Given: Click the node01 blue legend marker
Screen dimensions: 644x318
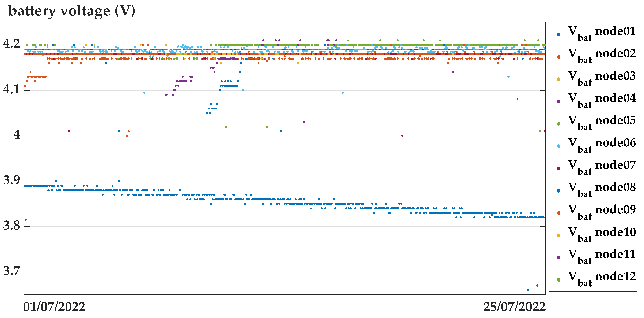Looking at the screenshot, I should (559, 35).
